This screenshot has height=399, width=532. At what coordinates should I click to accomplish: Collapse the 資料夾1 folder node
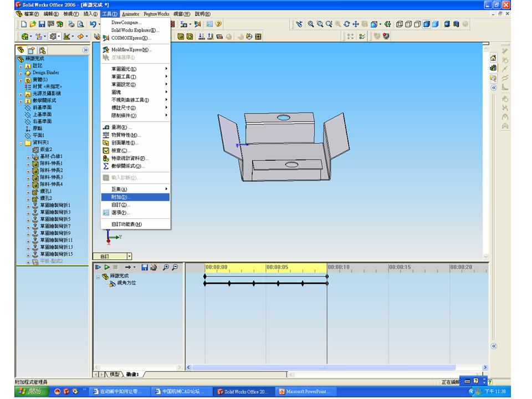[x=21, y=143]
